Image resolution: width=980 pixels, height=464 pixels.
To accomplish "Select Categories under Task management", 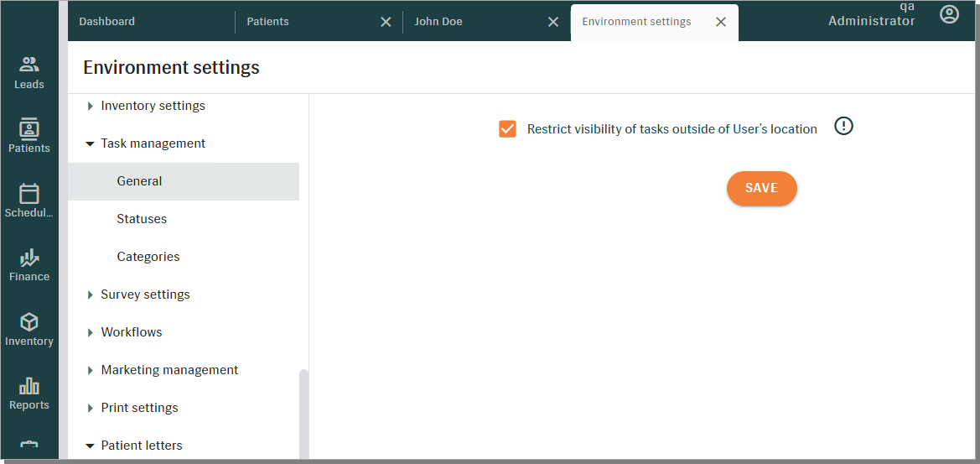I will coord(148,257).
